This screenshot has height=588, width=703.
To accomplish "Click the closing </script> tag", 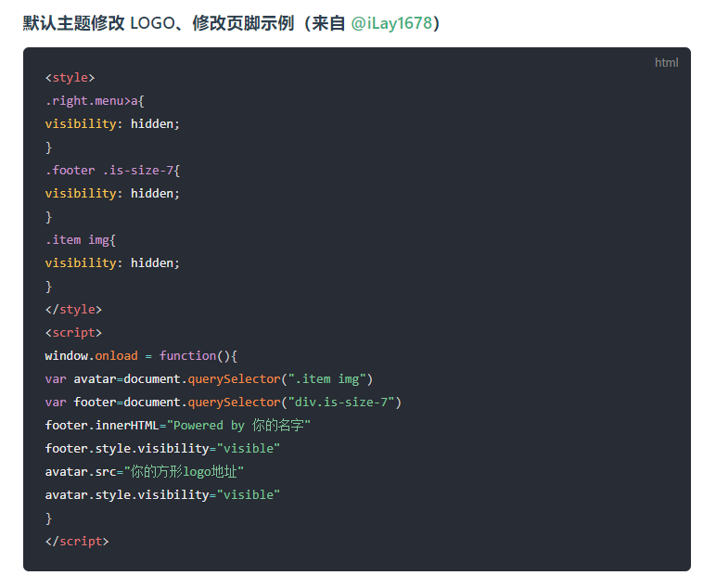I will [x=77, y=542].
